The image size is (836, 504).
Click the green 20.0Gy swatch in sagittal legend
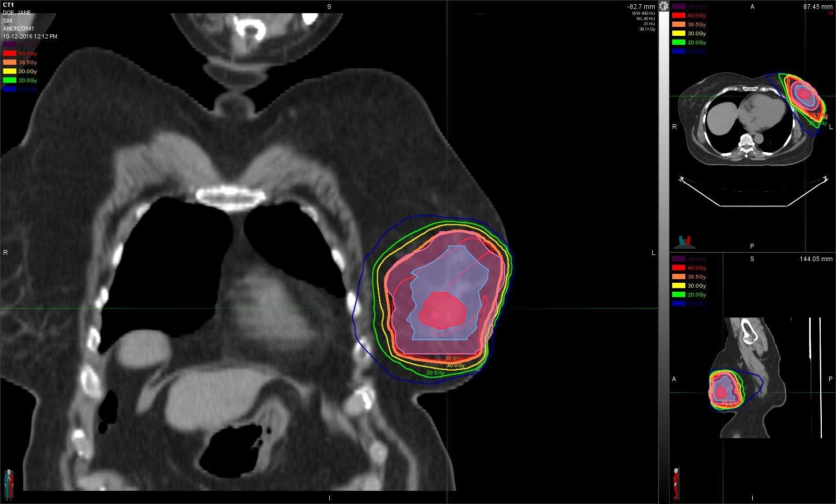[x=678, y=295]
